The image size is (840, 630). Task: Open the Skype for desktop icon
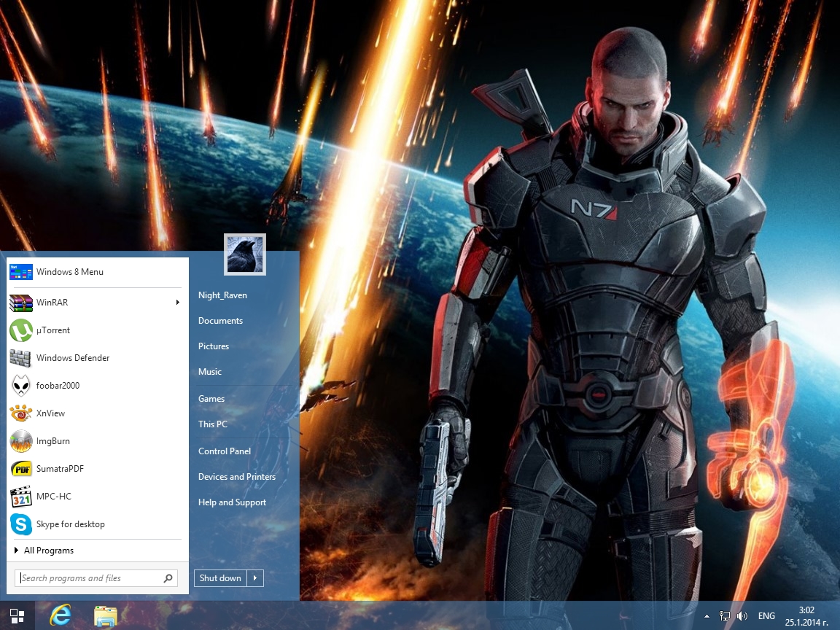(21, 524)
